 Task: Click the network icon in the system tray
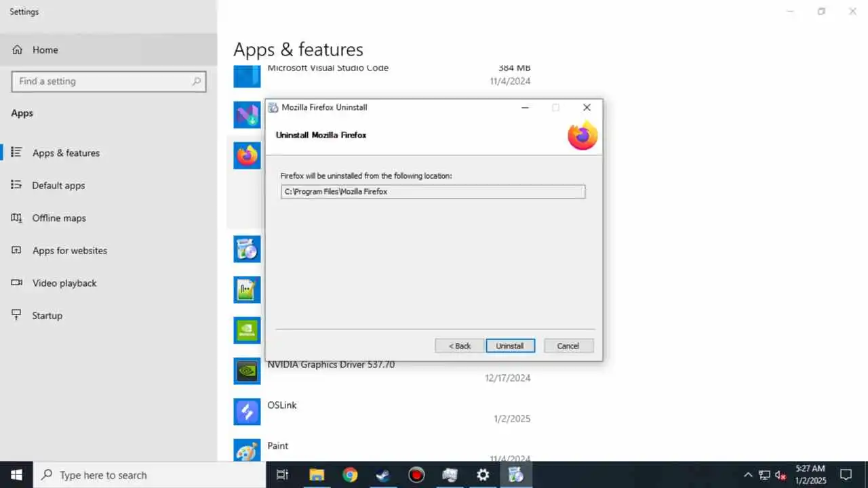click(x=764, y=475)
